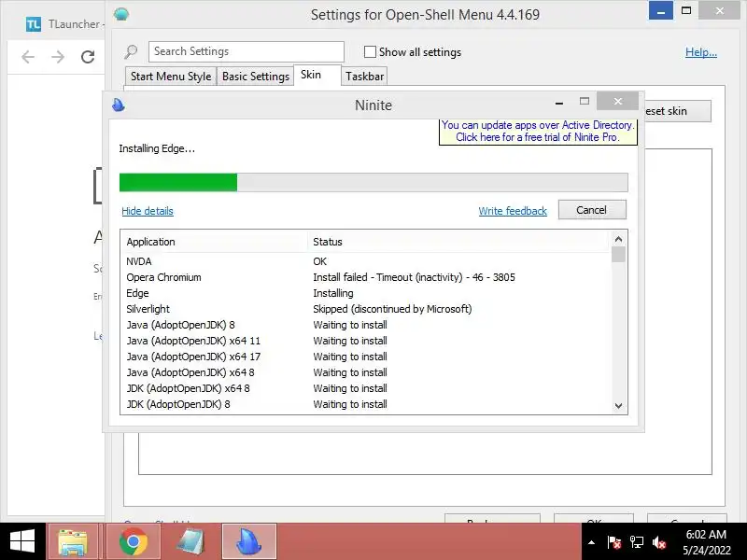Click Skipped (discontinued by Microsoft) status
The width and height of the screenshot is (747, 560).
pyautogui.click(x=392, y=309)
